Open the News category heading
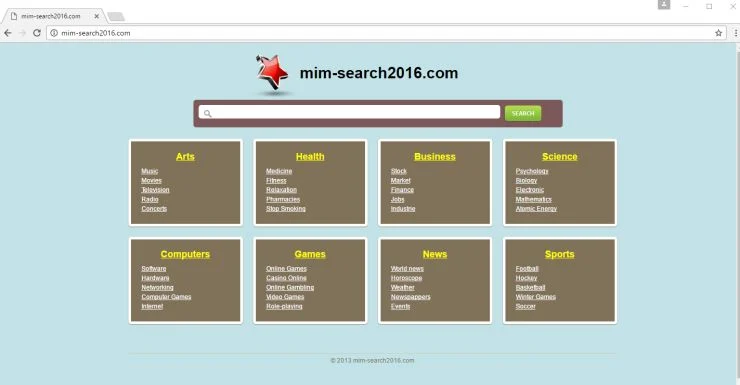The image size is (740, 385). tap(435, 254)
